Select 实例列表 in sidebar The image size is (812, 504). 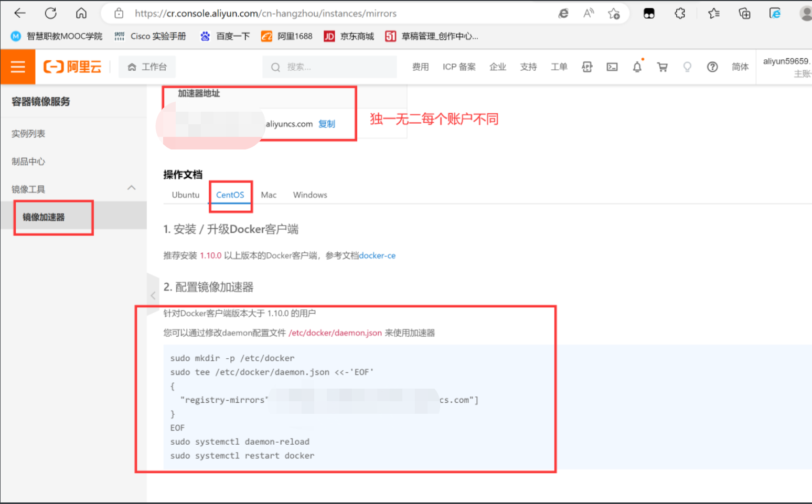(28, 134)
